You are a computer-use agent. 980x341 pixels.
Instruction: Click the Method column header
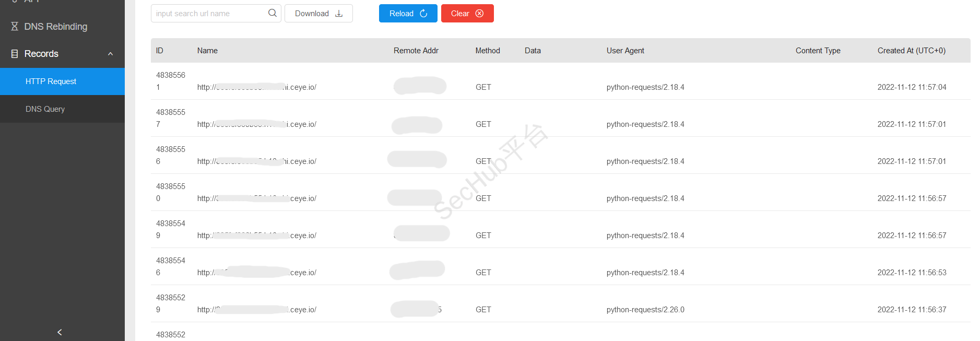pos(487,51)
